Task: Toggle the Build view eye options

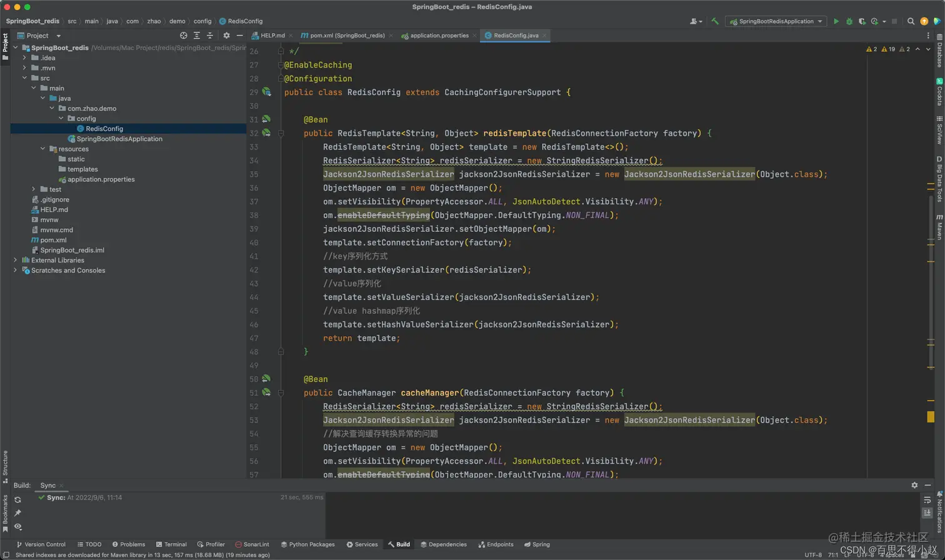Action: [x=17, y=527]
